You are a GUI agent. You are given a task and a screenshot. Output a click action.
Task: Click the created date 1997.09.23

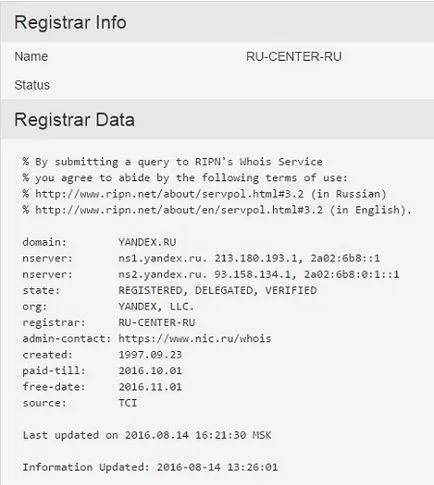point(150,354)
